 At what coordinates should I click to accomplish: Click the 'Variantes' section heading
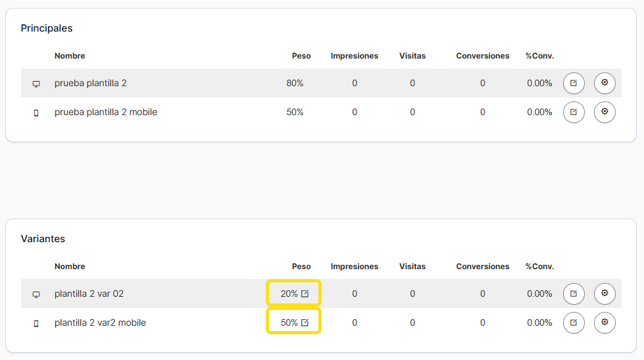[x=43, y=239]
